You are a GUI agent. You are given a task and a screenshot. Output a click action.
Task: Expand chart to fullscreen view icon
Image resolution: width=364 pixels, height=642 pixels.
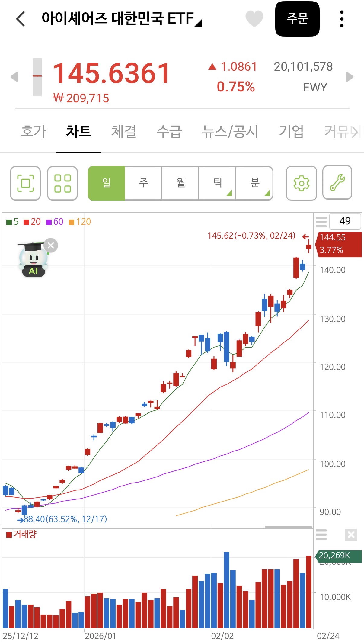click(x=25, y=183)
